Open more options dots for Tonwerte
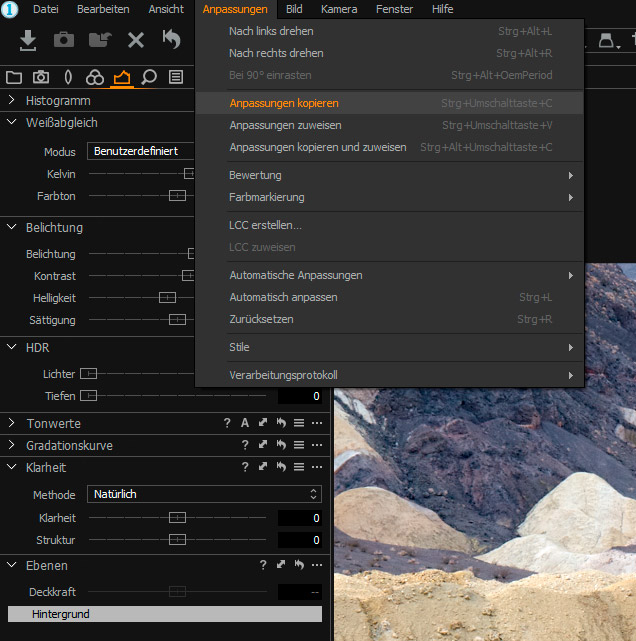Image resolution: width=636 pixels, height=641 pixels. pyautogui.click(x=317, y=423)
